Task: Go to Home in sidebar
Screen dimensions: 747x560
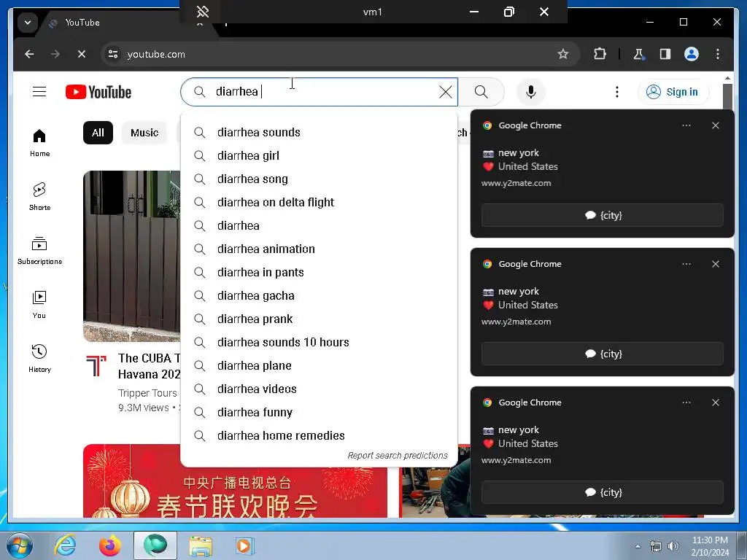Action: tap(39, 143)
